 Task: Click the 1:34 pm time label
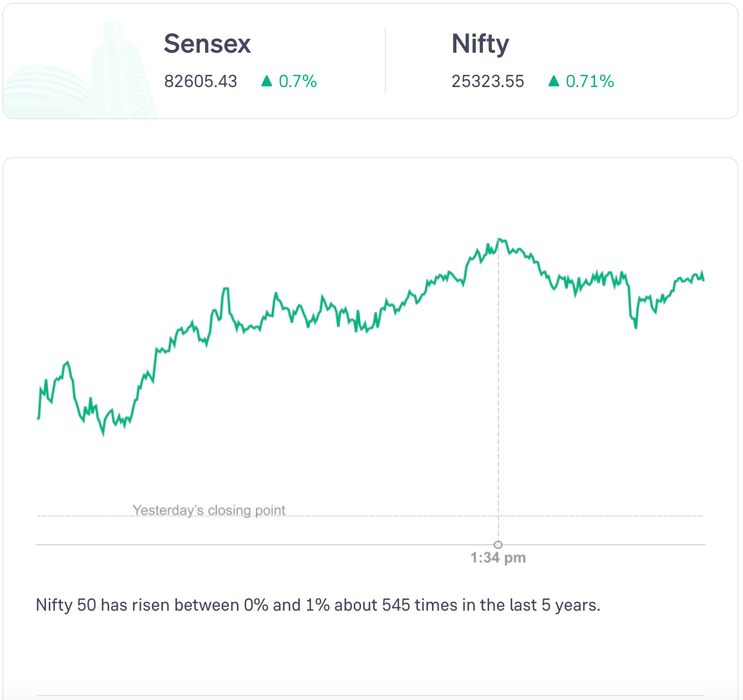click(x=498, y=558)
